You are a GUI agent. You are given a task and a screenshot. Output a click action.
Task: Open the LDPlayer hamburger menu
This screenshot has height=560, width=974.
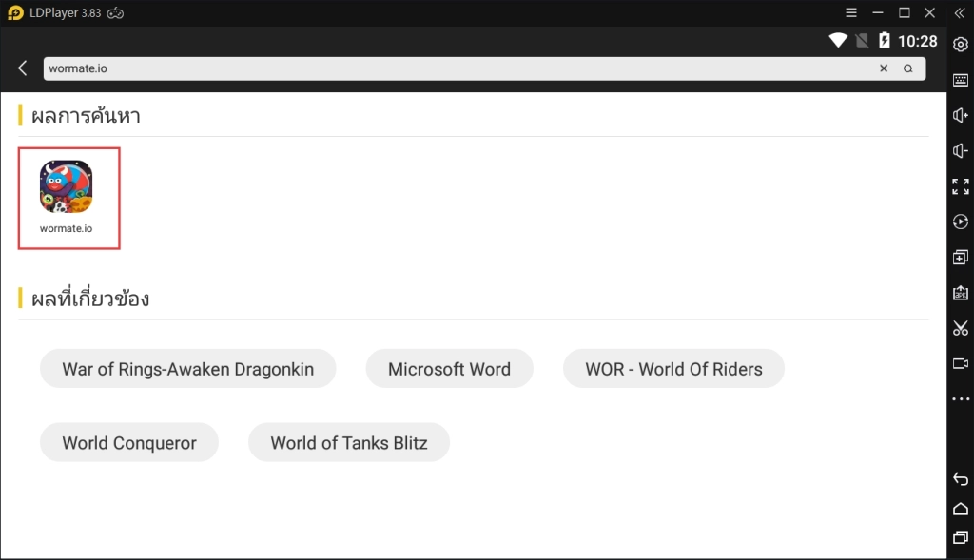pos(851,12)
